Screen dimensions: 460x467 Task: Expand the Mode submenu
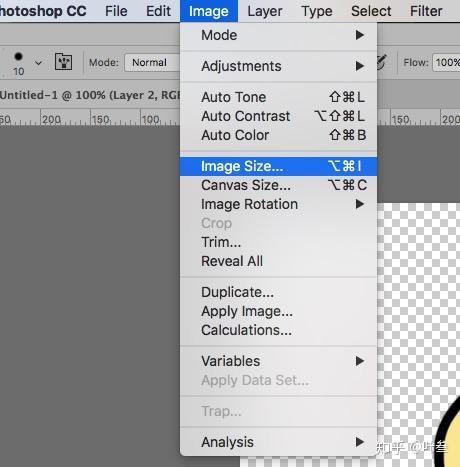278,35
